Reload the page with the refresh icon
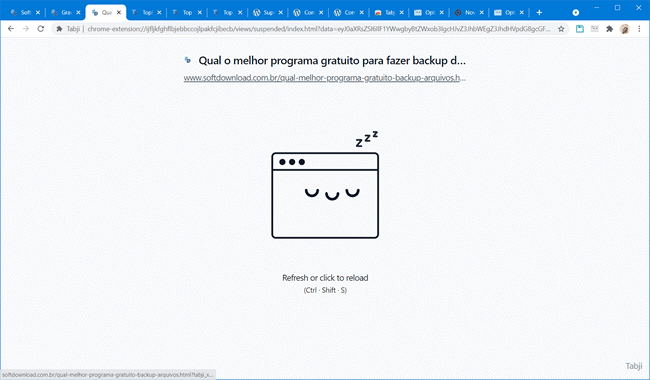 (x=41, y=29)
